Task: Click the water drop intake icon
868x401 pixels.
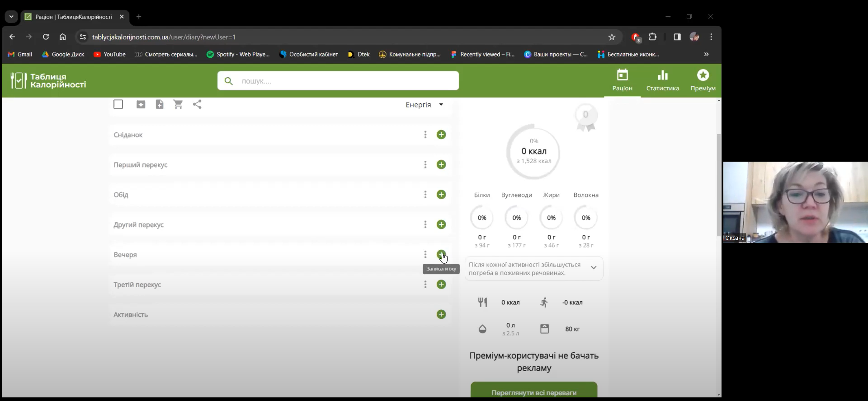Action: click(x=482, y=329)
